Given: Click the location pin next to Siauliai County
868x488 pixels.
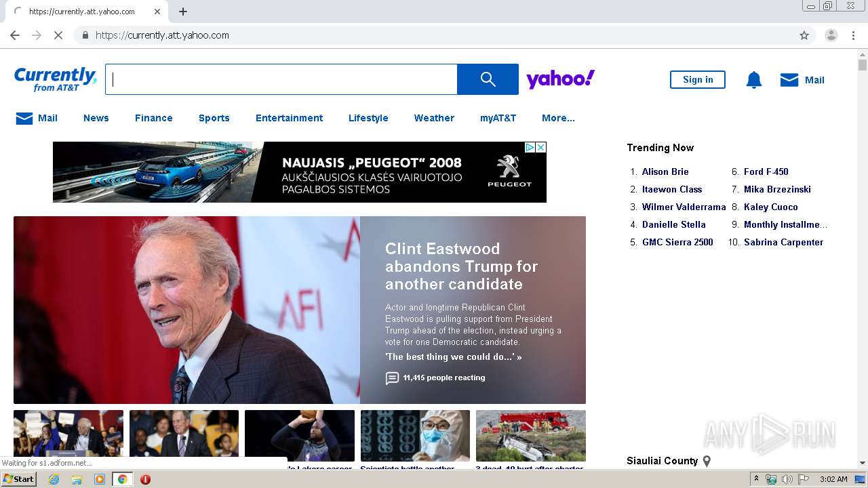Looking at the screenshot, I should coord(707,461).
